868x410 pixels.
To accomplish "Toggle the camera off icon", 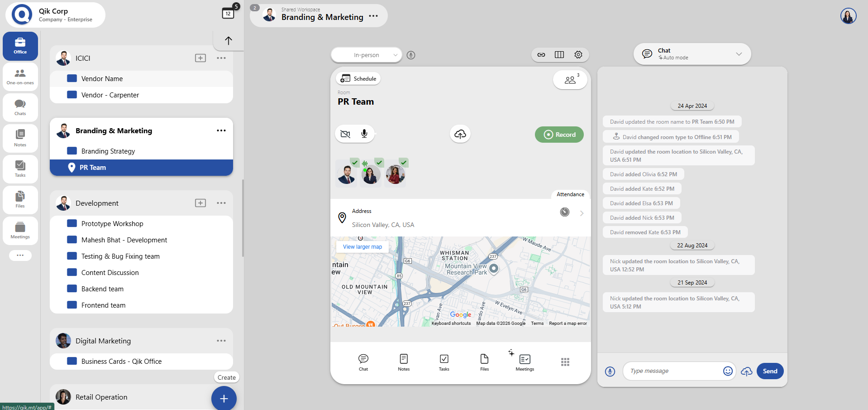I will [x=345, y=134].
